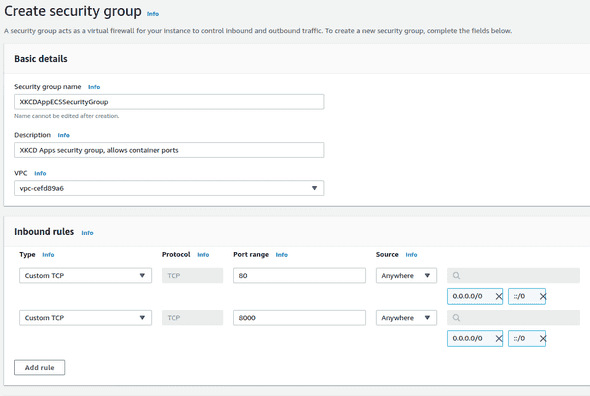Open Info link next to Security group name
Image resolution: width=590 pixels, height=396 pixels.
pyautogui.click(x=94, y=87)
